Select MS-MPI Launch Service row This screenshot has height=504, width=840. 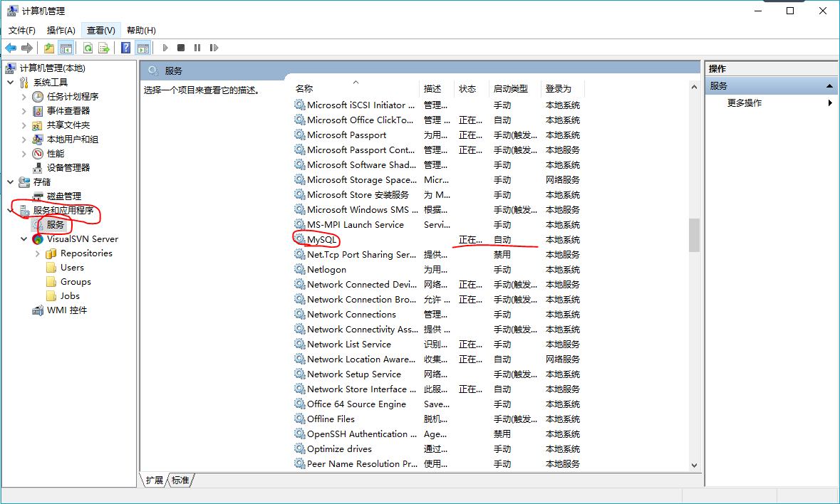(x=437, y=225)
